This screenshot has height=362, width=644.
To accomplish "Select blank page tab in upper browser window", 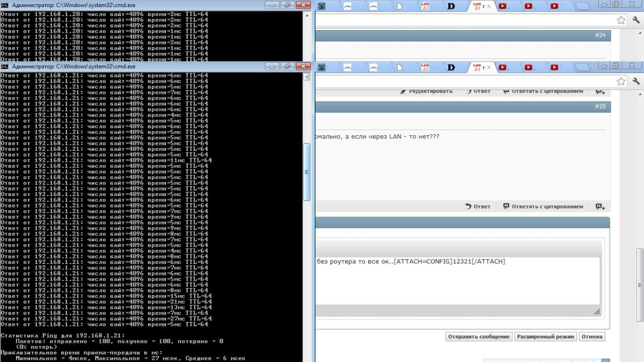I will pyautogui.click(x=399, y=6).
